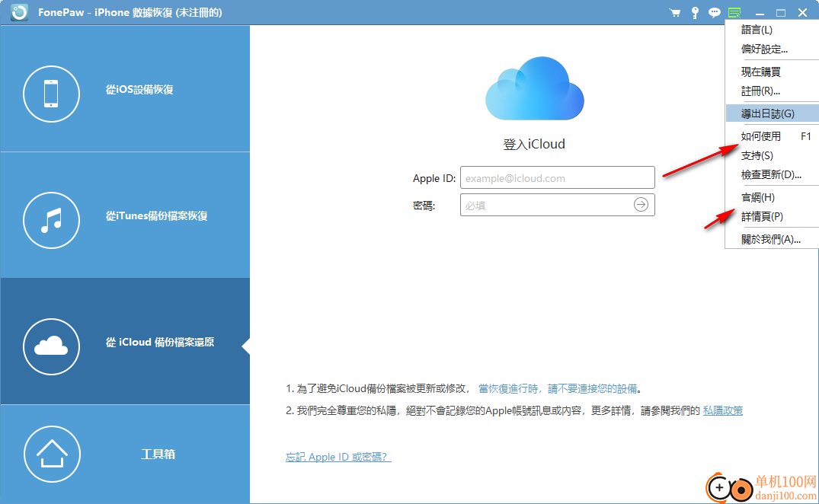Click the toolbox house circle icon

click(x=52, y=454)
